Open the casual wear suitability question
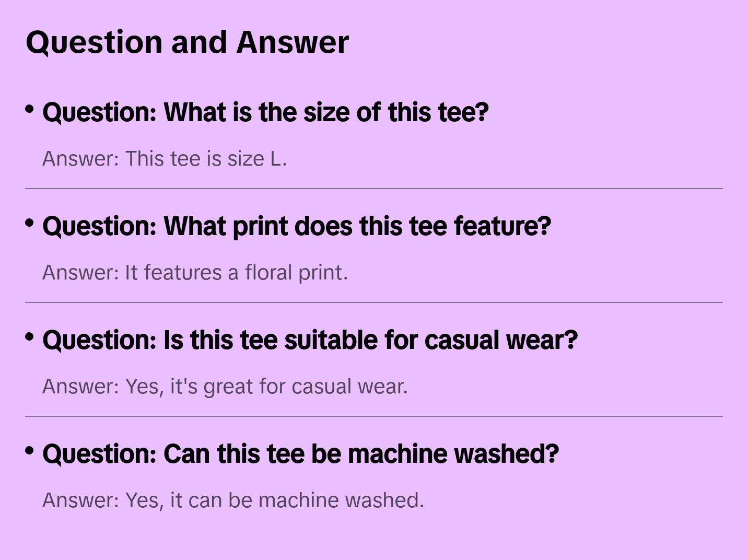The height and width of the screenshot is (560, 748). click(x=310, y=340)
